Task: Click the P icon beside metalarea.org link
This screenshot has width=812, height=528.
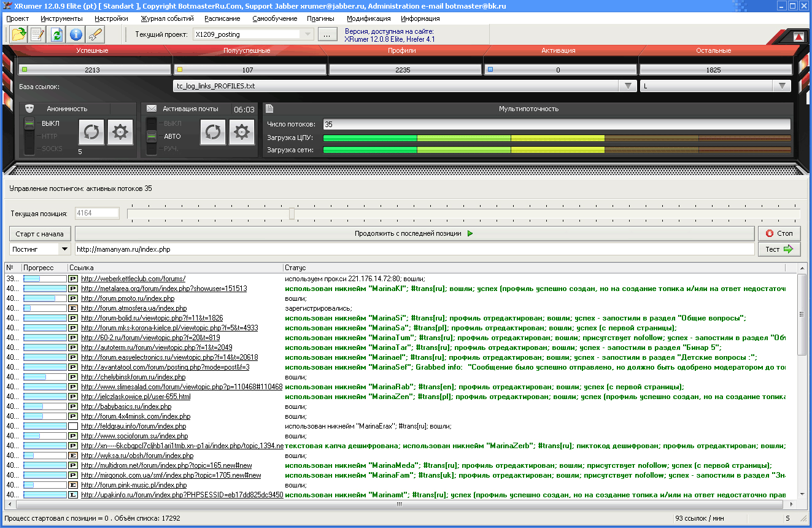Action: click(x=73, y=289)
